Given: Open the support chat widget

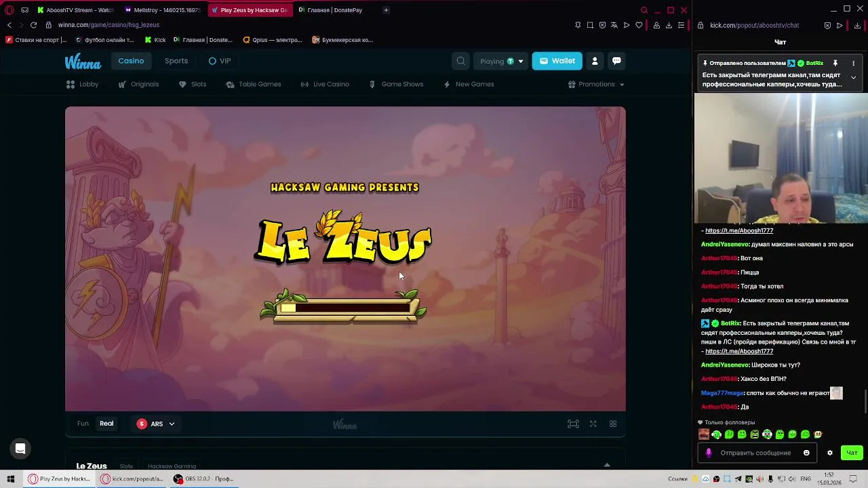Looking at the screenshot, I should 20,448.
